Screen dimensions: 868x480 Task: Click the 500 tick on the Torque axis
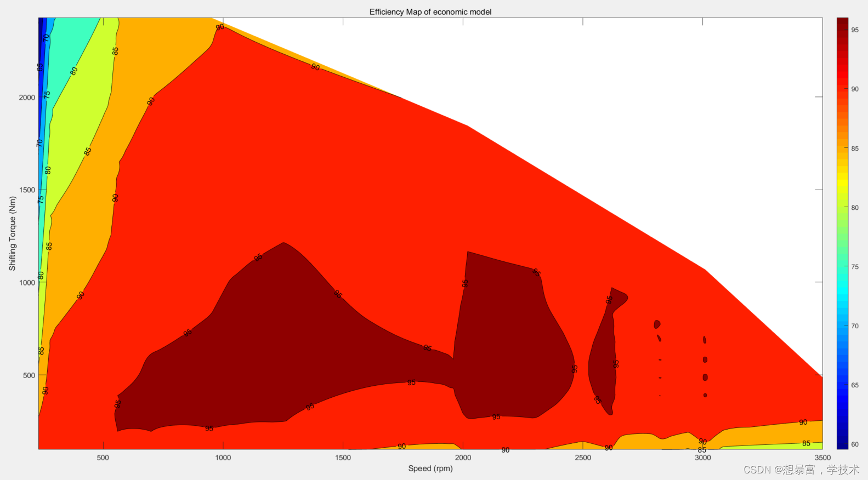pyautogui.click(x=29, y=375)
